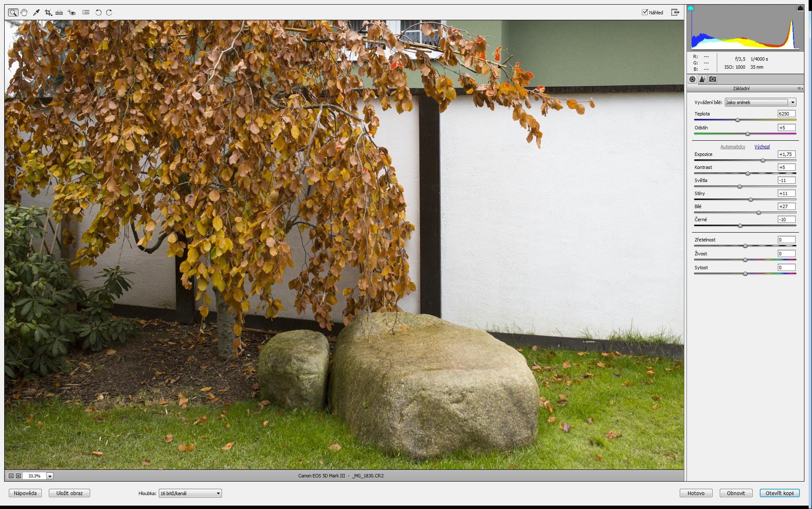Select the Hand tool
Screen dimensions: 812x509
pyautogui.click(x=24, y=12)
